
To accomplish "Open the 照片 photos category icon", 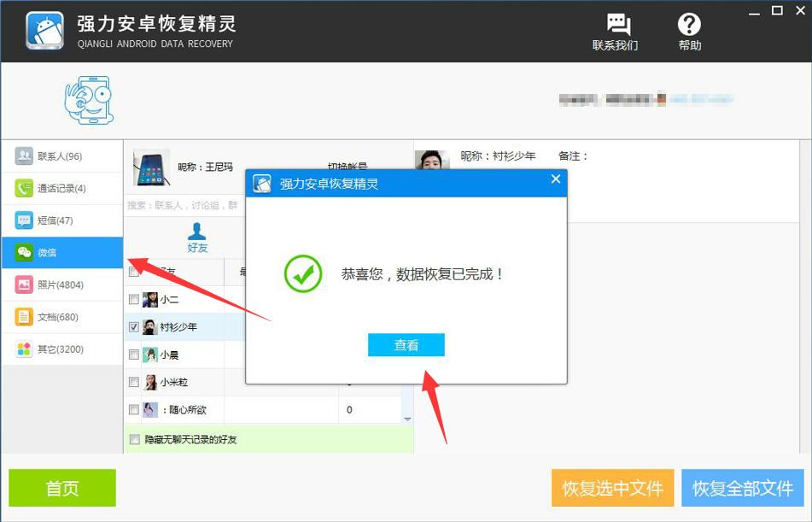I will [x=23, y=284].
